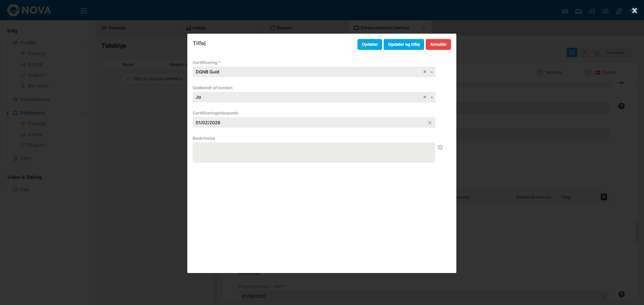Viewport: 644px width, 305px height.
Task: Click the user avatar in top bar
Action: 634,10
